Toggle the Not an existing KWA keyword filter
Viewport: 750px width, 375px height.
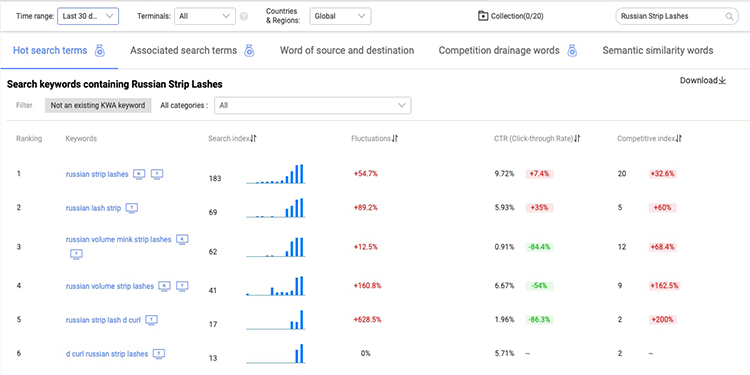coord(98,105)
